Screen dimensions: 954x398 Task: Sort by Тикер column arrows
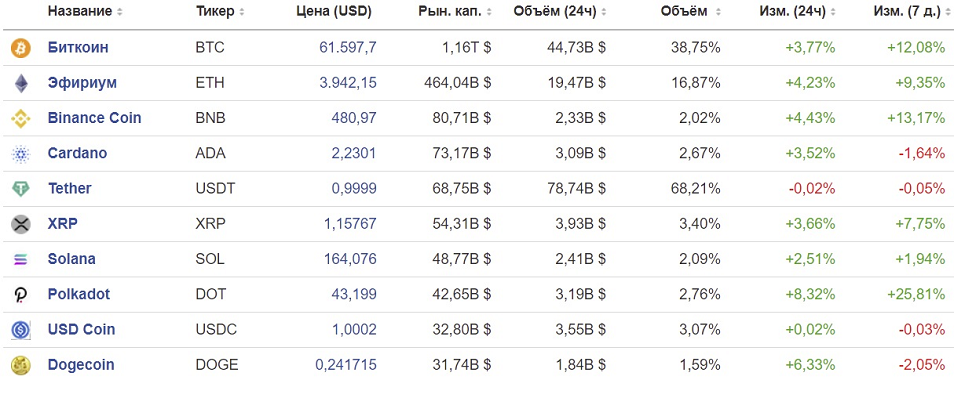pos(242,12)
